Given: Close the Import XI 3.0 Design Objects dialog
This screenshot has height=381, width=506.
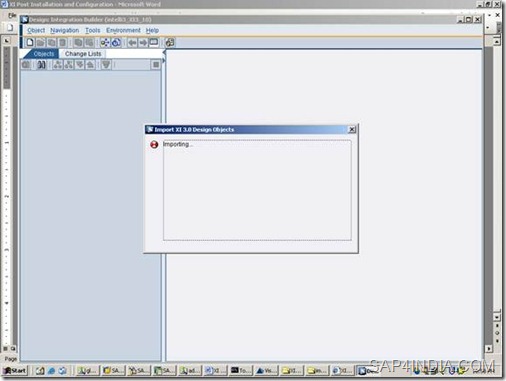Looking at the screenshot, I should pos(352,129).
